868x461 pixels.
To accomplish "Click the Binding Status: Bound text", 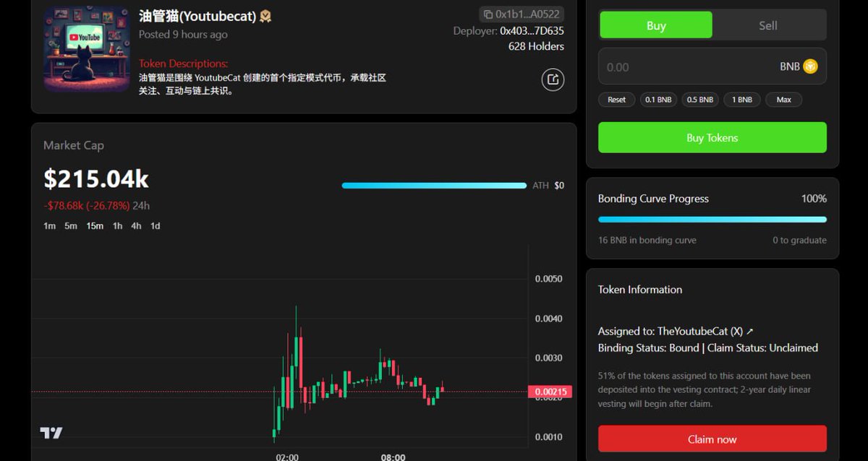I will [649, 348].
